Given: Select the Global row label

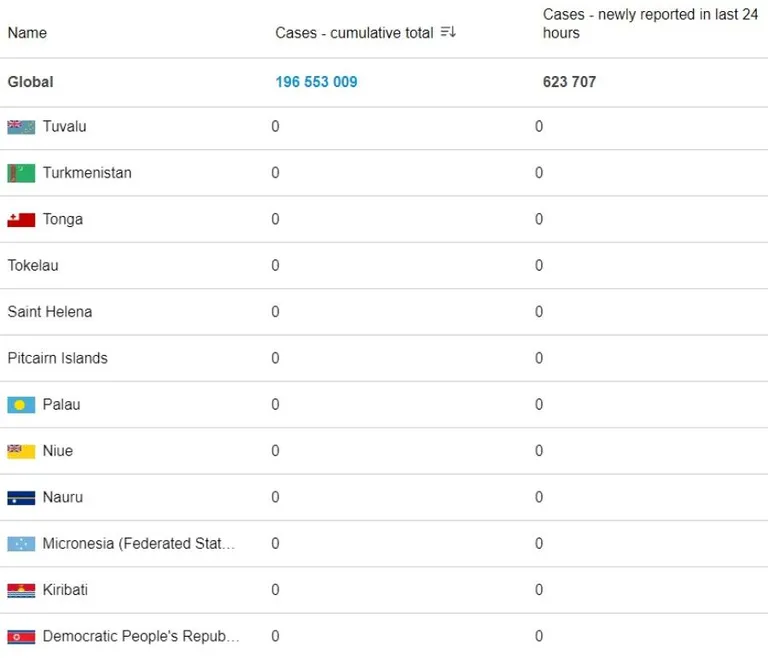Looking at the screenshot, I should 30,82.
